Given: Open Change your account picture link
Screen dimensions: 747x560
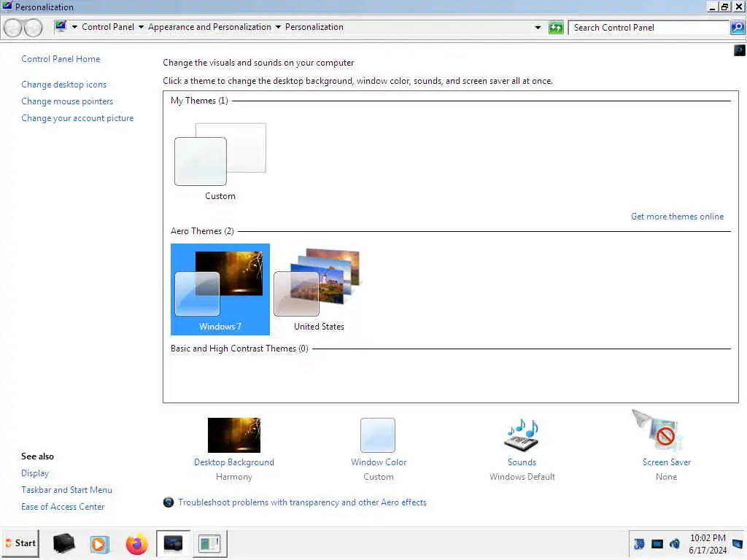Looking at the screenshot, I should point(77,118).
